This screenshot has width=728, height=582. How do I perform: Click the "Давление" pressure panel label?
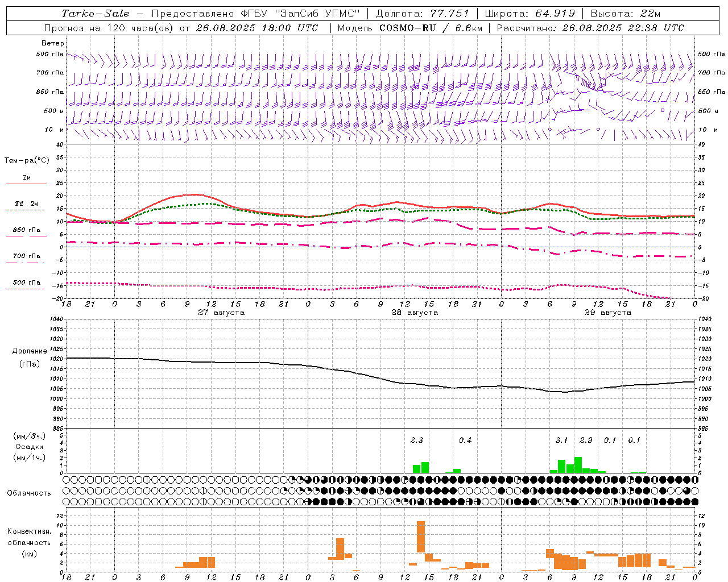(x=29, y=351)
